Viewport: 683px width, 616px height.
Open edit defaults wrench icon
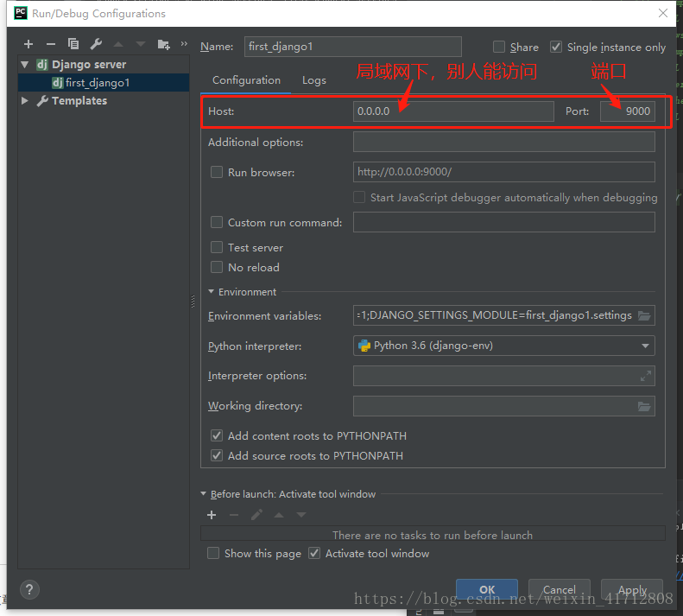[96, 43]
